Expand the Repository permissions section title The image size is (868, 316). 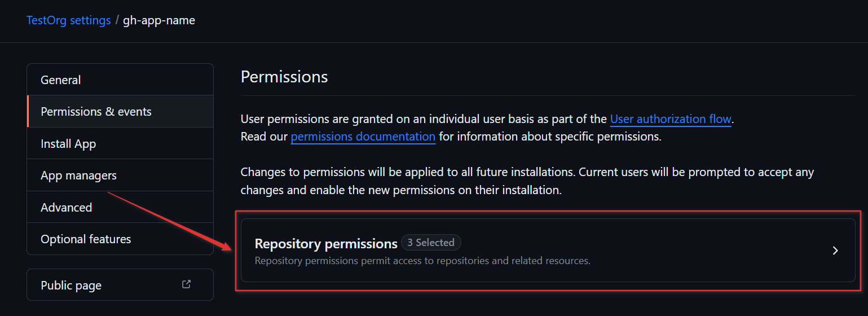point(326,244)
